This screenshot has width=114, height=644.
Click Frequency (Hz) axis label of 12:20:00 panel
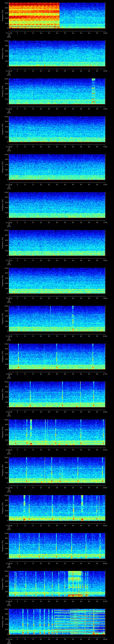[3, 357]
